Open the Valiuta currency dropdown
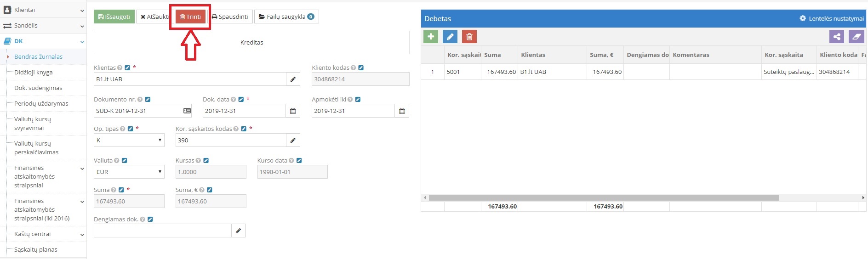This screenshot has height=259, width=868. (129, 172)
